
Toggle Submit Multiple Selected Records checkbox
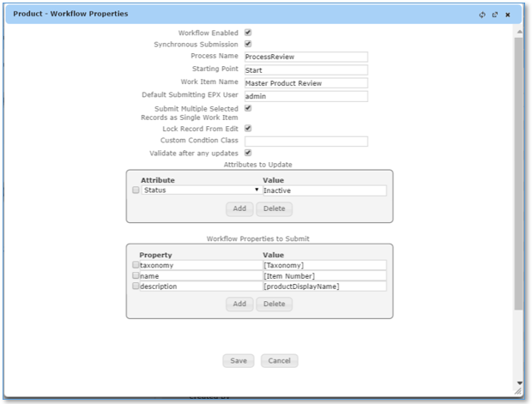[248, 109]
